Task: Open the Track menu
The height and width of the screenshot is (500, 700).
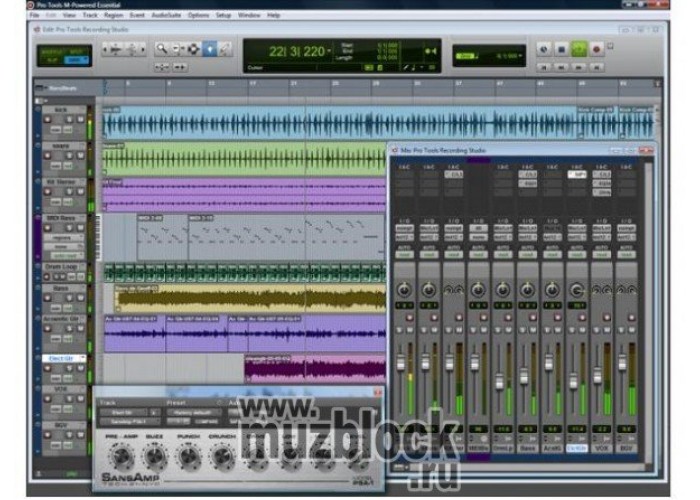Action: [90, 15]
